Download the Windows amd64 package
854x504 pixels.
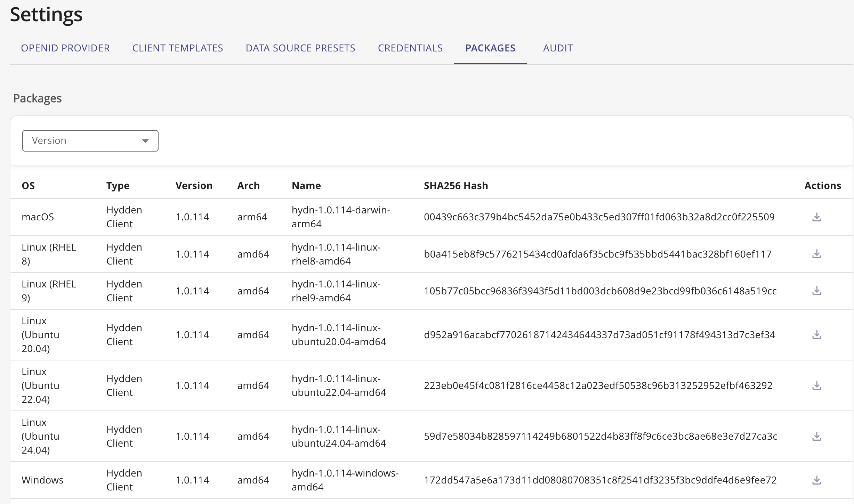coord(816,480)
